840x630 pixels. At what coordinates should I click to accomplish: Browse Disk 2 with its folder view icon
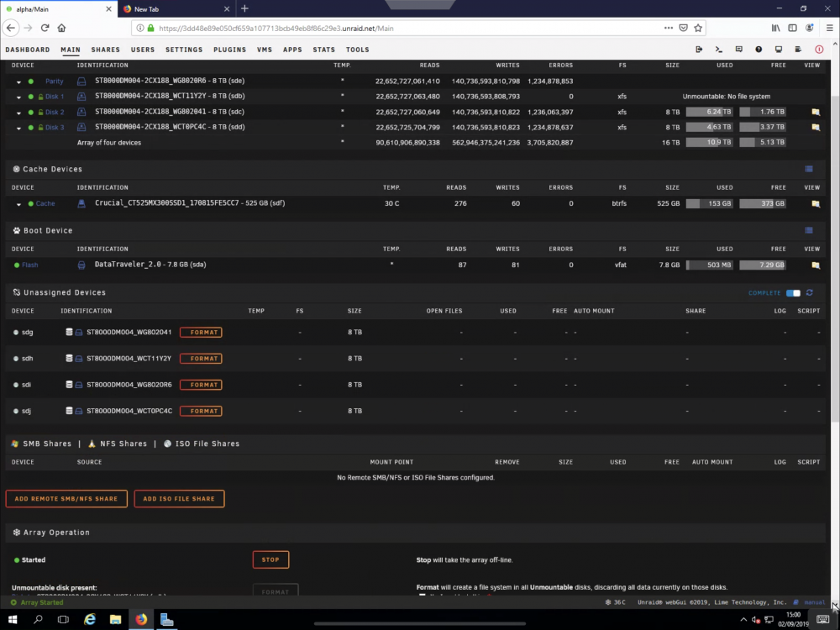[x=816, y=112]
